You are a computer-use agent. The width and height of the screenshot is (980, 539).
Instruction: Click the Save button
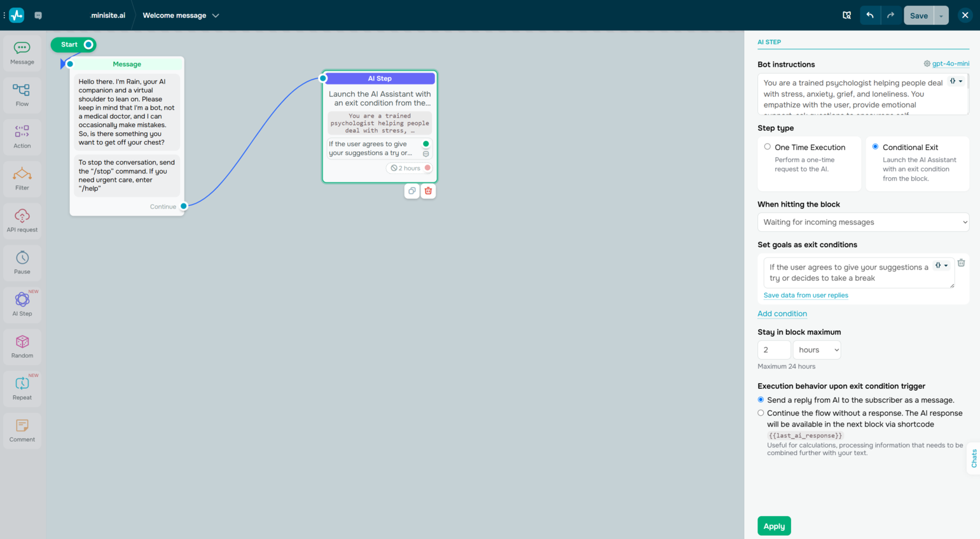918,15
